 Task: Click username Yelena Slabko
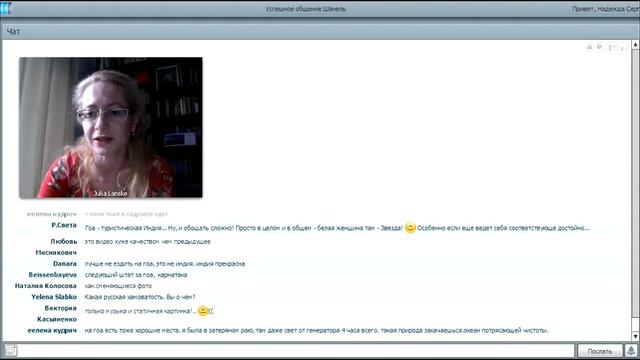[x=54, y=297]
